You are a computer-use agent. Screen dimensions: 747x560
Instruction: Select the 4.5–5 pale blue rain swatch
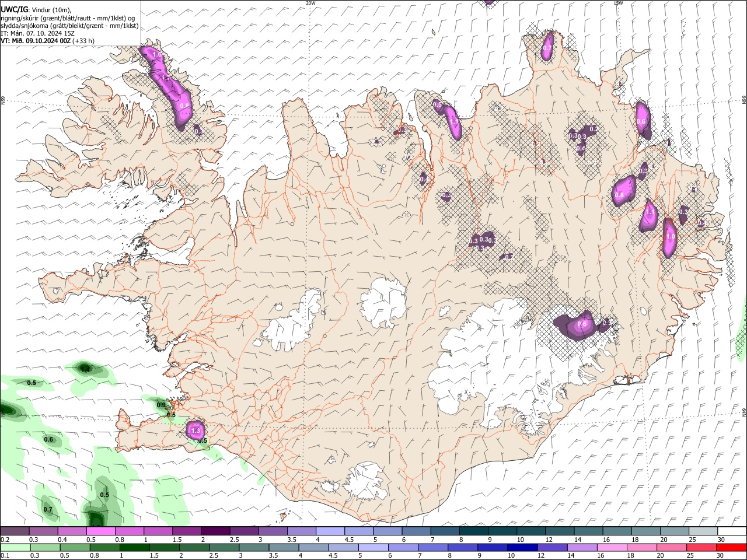click(x=344, y=547)
